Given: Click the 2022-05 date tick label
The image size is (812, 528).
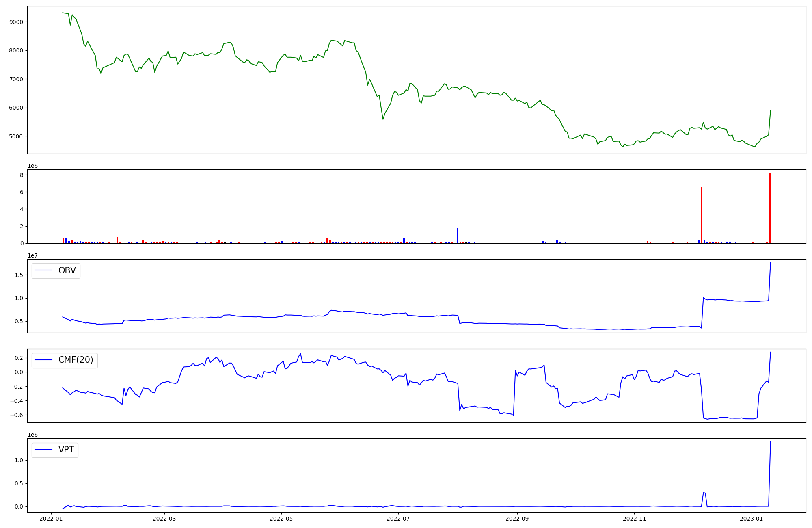Looking at the screenshot, I should (281, 519).
